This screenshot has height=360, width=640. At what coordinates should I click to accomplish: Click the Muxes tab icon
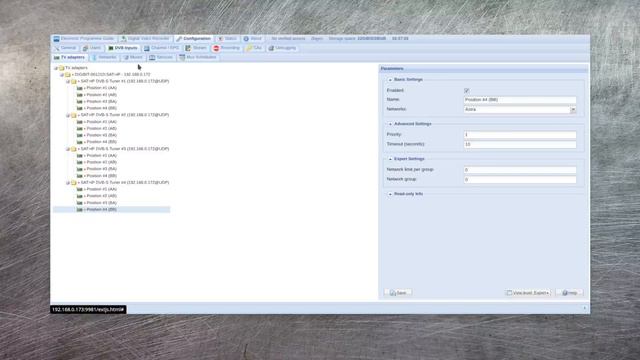[126, 58]
